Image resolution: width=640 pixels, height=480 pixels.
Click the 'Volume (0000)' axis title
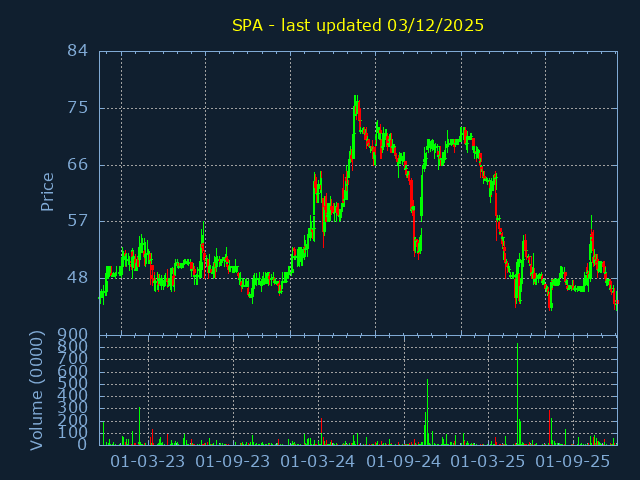[x=36, y=390]
